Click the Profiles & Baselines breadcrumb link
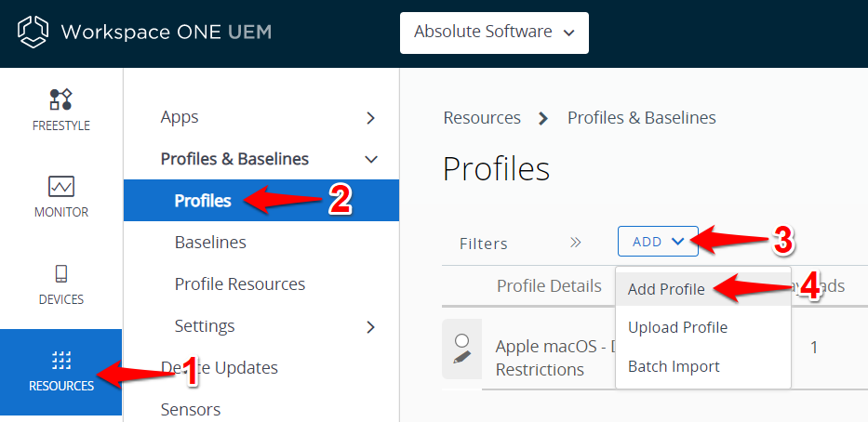The width and height of the screenshot is (868, 422). coord(642,118)
